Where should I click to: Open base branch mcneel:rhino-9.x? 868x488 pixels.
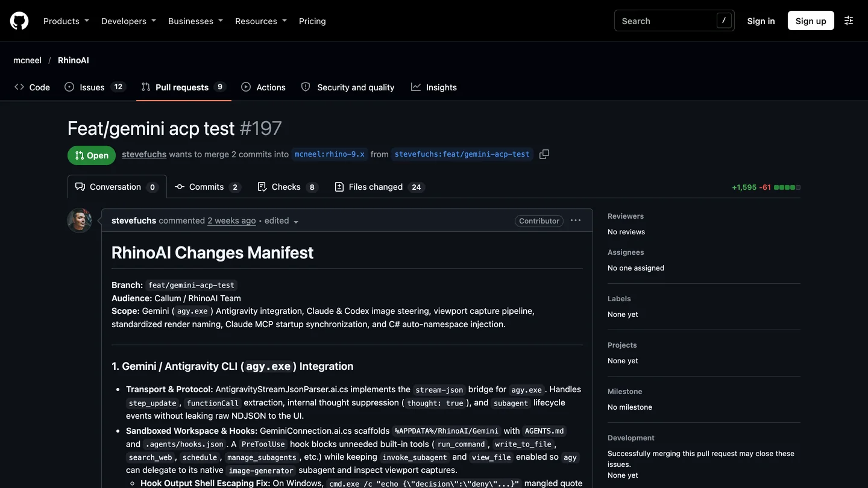point(330,154)
